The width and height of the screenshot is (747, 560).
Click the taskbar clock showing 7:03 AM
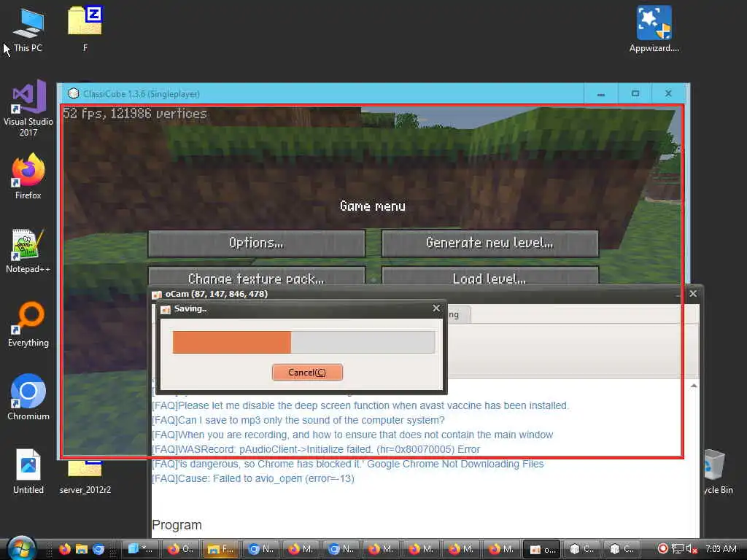[721, 549]
